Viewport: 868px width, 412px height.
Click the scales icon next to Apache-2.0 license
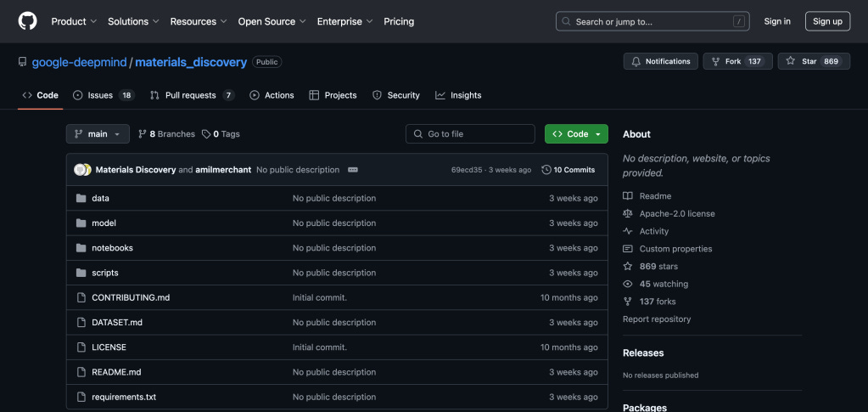[628, 213]
